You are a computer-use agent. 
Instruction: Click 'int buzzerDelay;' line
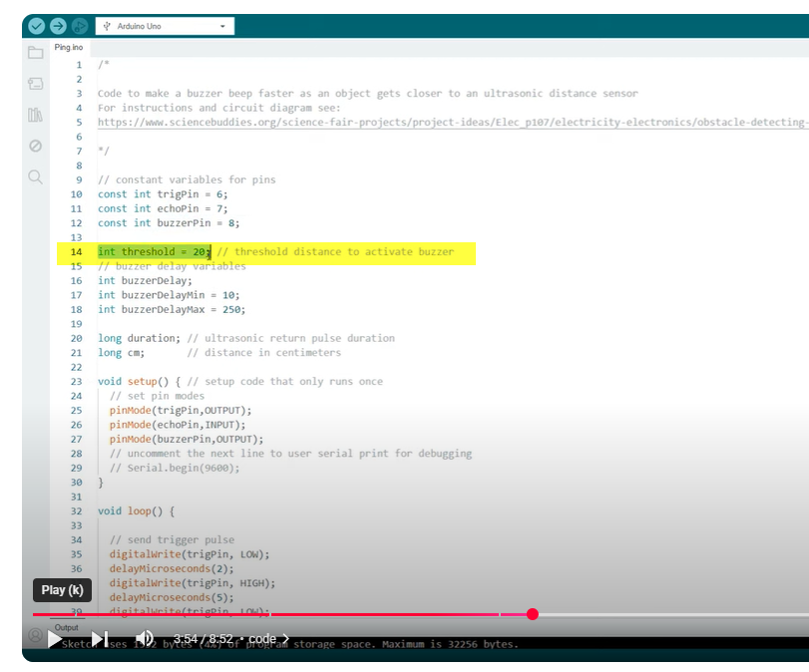point(145,280)
